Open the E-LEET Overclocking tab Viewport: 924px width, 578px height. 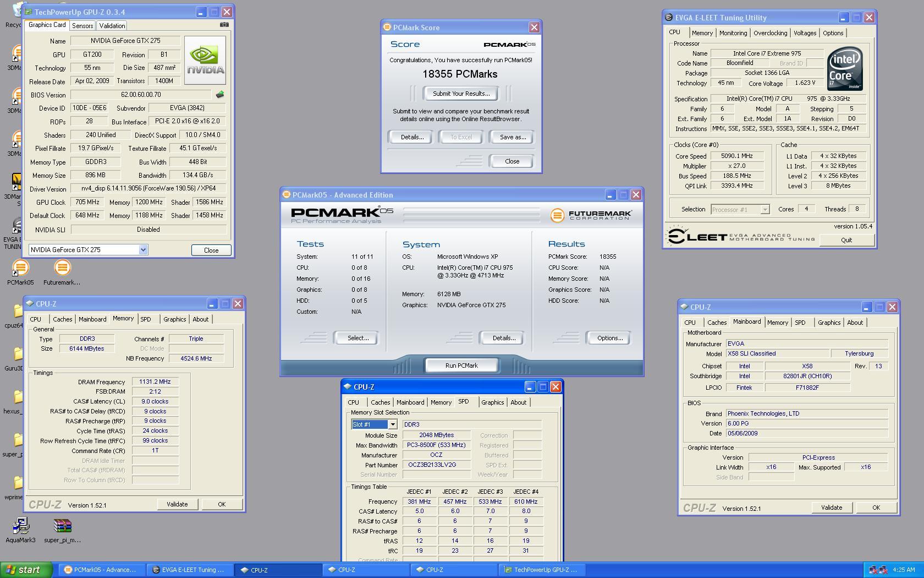tap(770, 33)
